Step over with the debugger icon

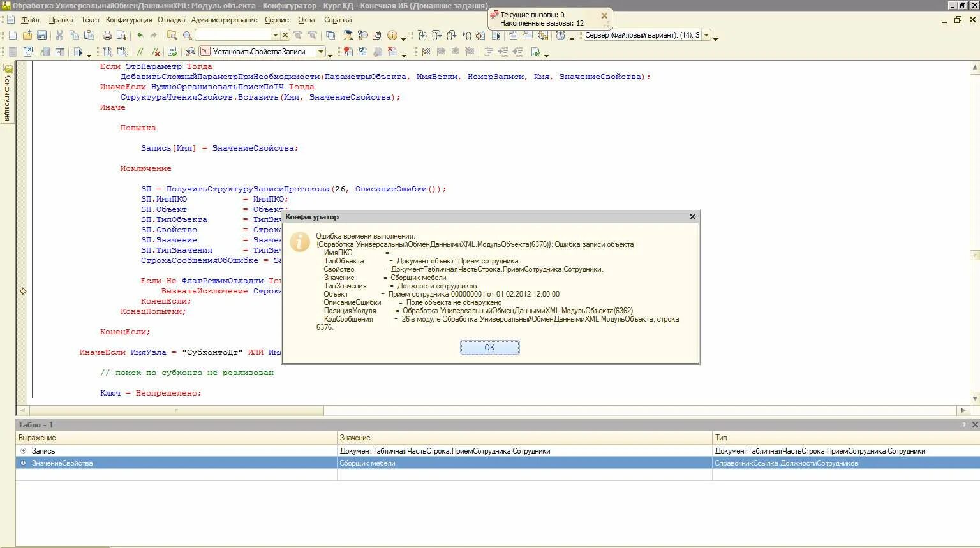(436, 35)
